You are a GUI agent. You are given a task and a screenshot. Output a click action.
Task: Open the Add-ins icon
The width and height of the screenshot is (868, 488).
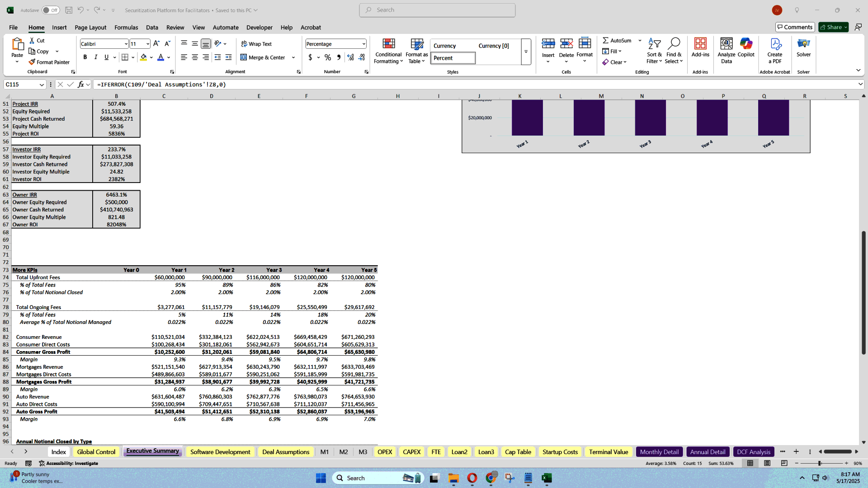pyautogui.click(x=700, y=44)
